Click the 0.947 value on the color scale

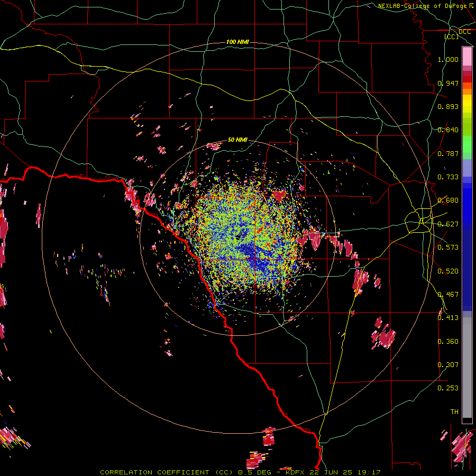(x=448, y=83)
